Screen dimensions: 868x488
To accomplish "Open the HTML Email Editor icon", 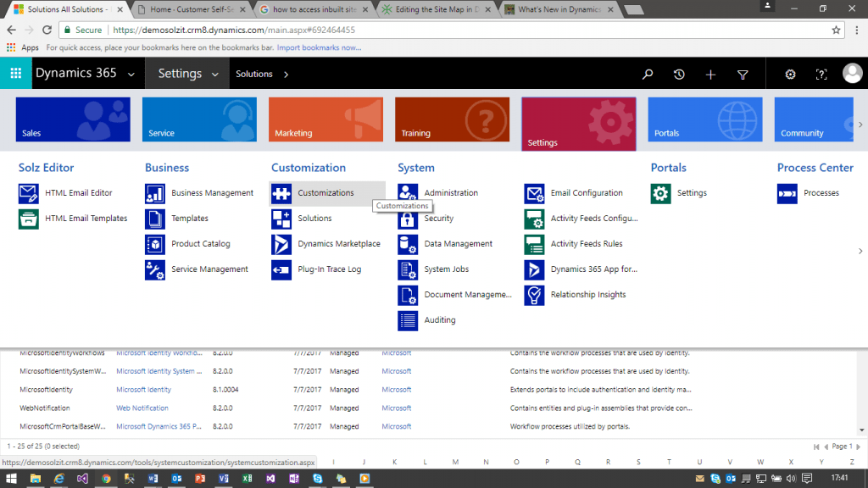I will coord(29,193).
